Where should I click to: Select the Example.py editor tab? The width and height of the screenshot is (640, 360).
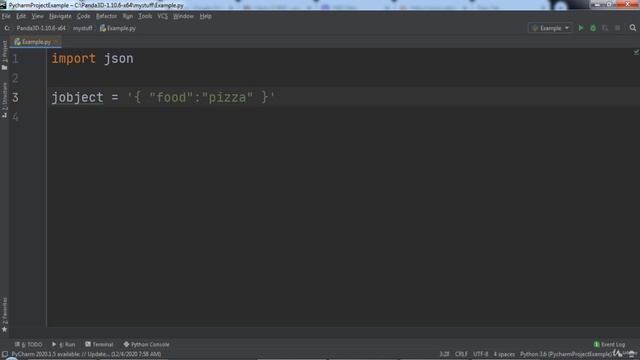[x=36, y=42]
